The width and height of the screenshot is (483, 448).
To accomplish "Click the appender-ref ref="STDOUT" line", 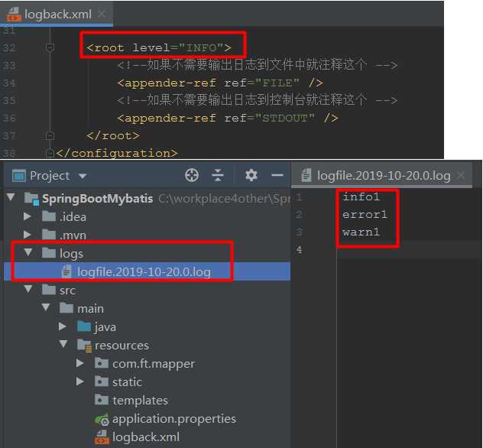I will point(227,118).
